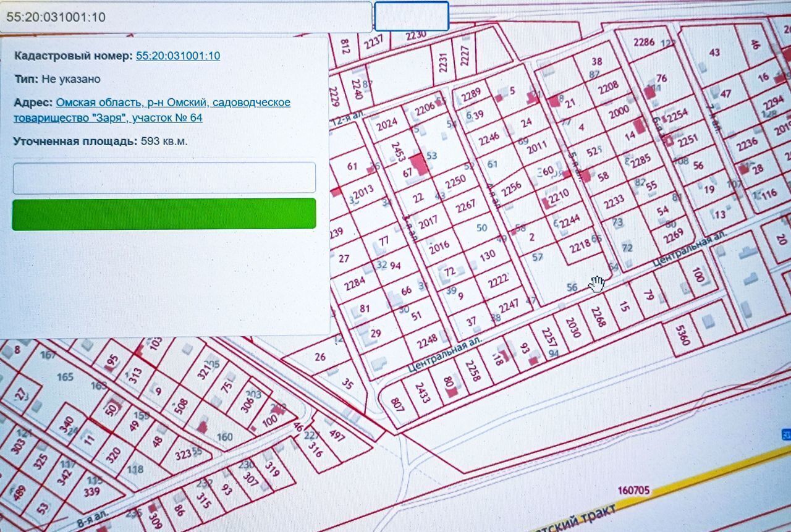Select parcel 2011 on the map

click(x=537, y=147)
